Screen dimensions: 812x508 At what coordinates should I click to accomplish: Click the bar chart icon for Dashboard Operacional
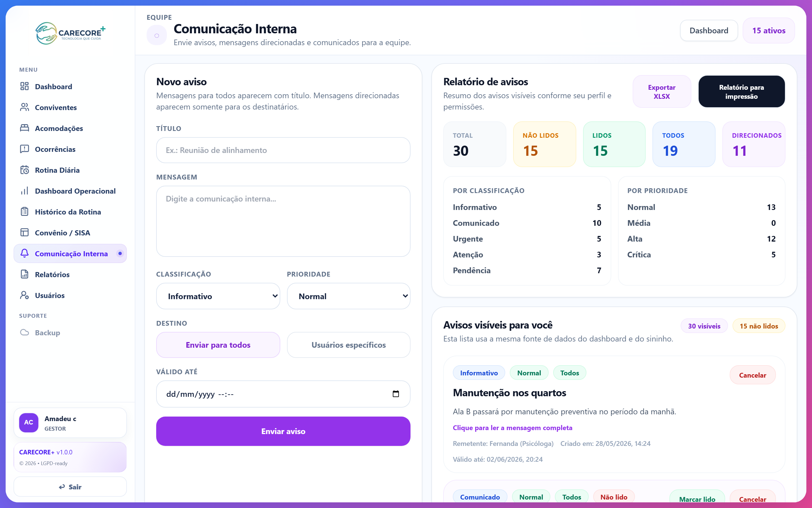[25, 191]
